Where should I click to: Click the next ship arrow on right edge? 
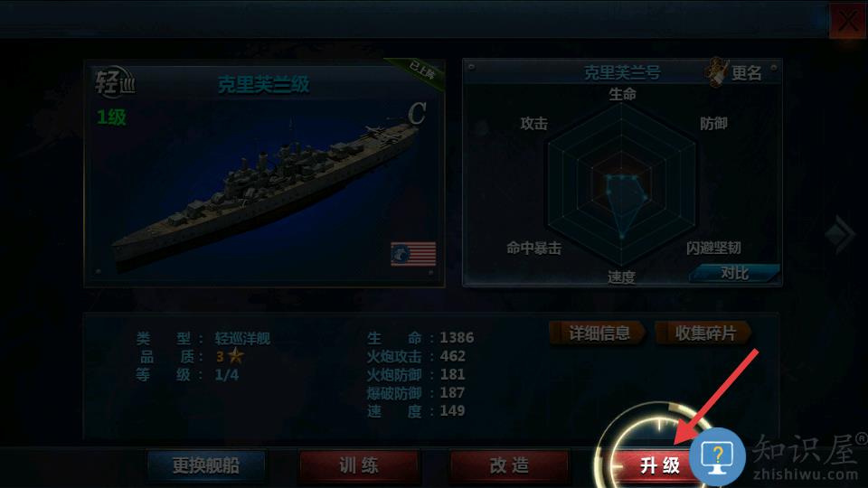[x=841, y=235]
